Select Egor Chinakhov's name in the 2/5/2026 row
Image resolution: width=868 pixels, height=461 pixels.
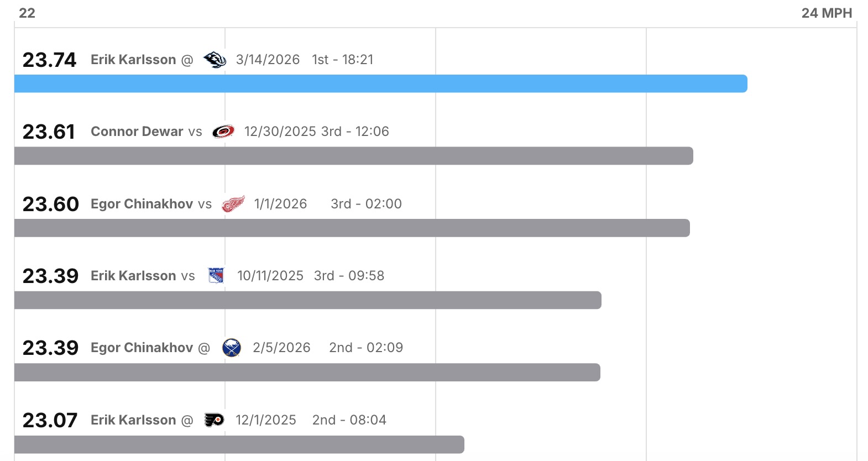click(142, 348)
